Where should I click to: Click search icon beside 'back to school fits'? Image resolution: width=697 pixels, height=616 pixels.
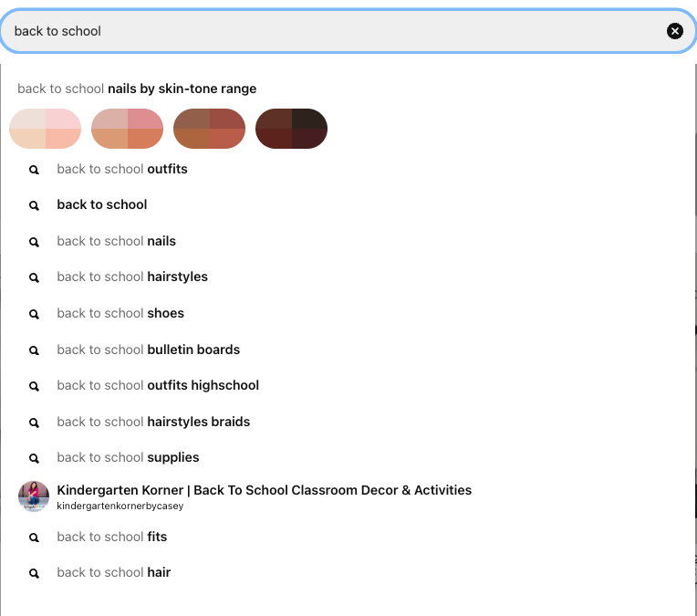pyautogui.click(x=34, y=538)
